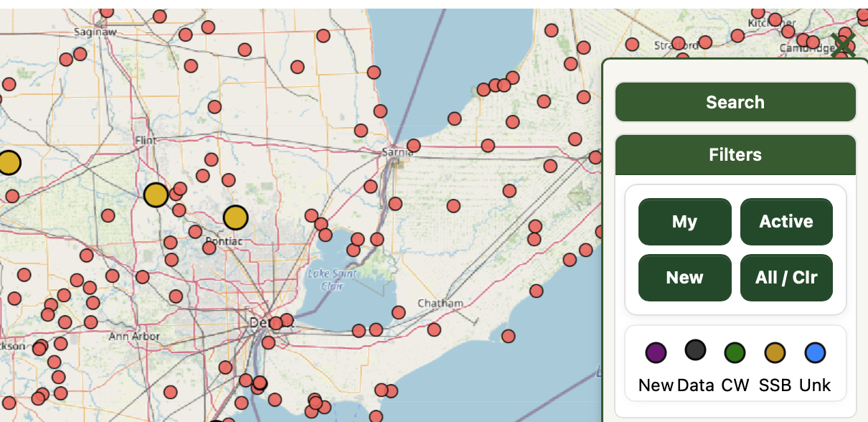Screen dimensions: 868x422
Task: Click the yellow marker south of Flint
Action: click(x=156, y=194)
